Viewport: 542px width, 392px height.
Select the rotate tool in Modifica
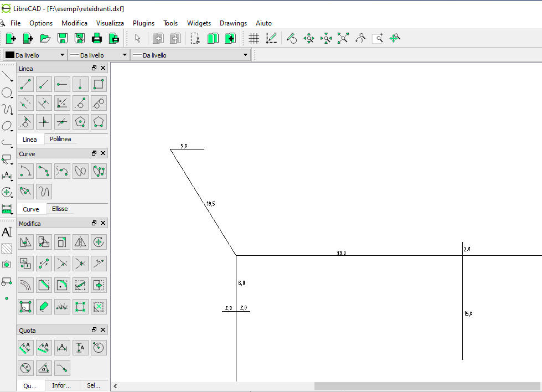coord(99,242)
